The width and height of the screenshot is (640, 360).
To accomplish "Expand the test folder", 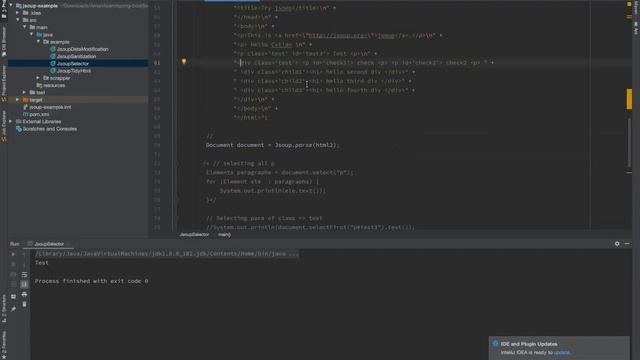I will click(x=24, y=93).
